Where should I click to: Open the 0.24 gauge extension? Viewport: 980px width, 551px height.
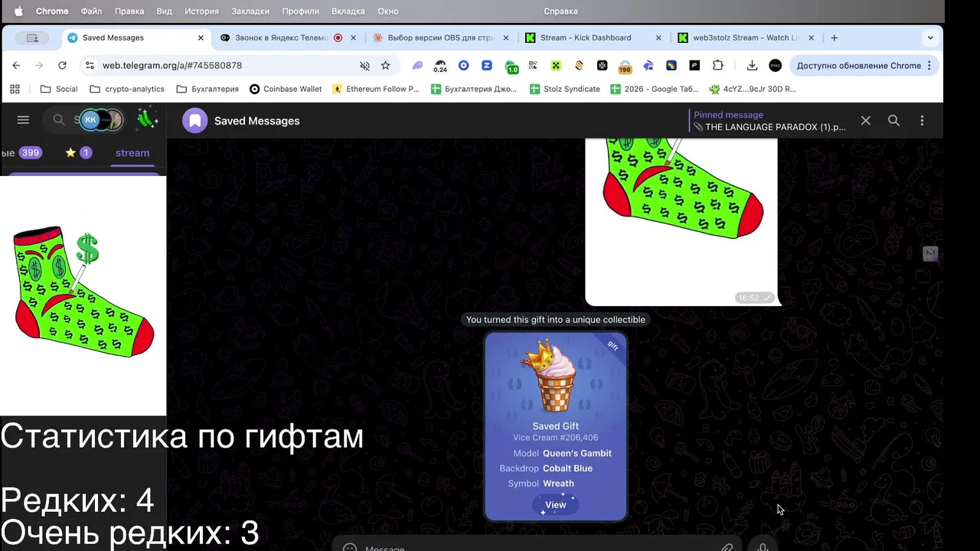440,67
